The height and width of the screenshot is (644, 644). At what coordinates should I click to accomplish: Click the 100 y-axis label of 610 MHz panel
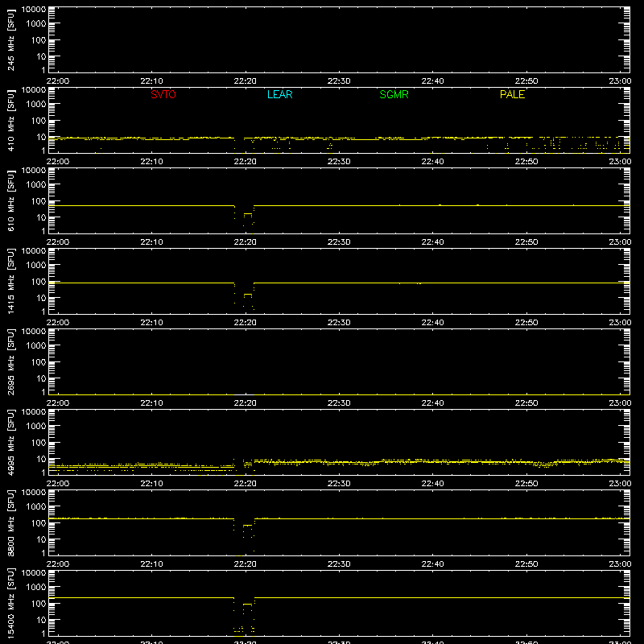(x=39, y=201)
